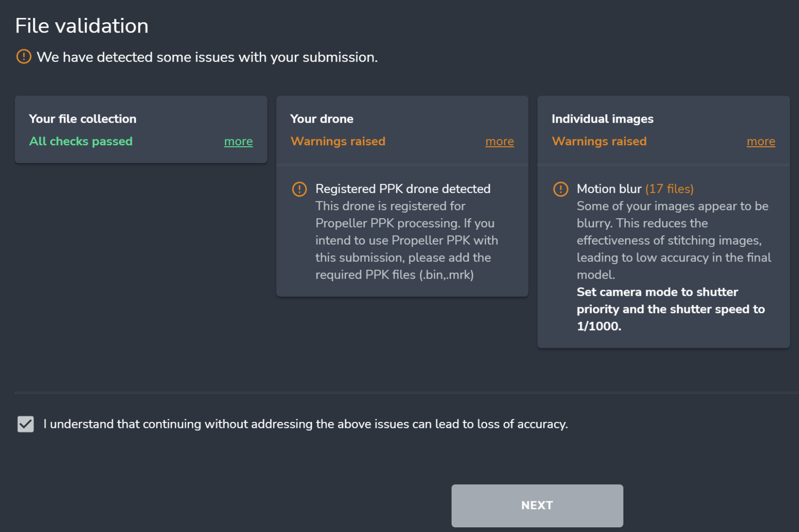This screenshot has width=799, height=532.
Task: Click 'Warnings raised' status in Individual images card
Action: coord(599,141)
